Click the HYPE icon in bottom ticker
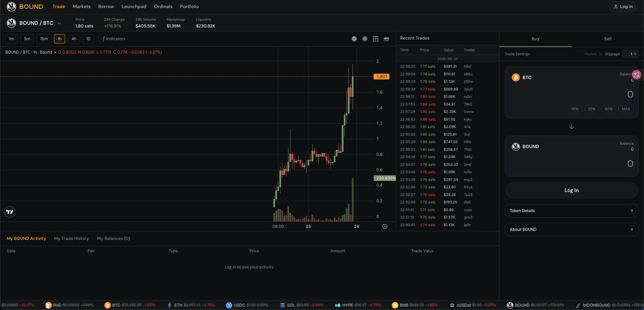This screenshot has width=644, height=310. point(338,305)
